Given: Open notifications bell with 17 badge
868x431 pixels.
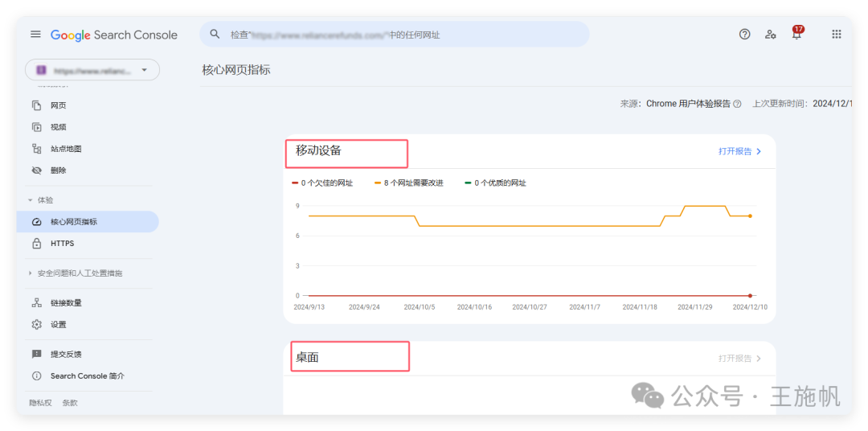Looking at the screenshot, I should (796, 33).
